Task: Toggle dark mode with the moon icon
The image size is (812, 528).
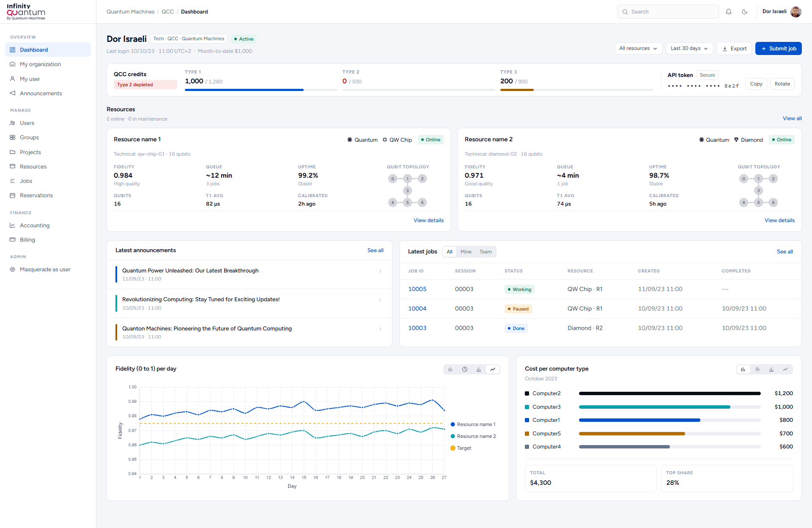Action: [x=745, y=12]
